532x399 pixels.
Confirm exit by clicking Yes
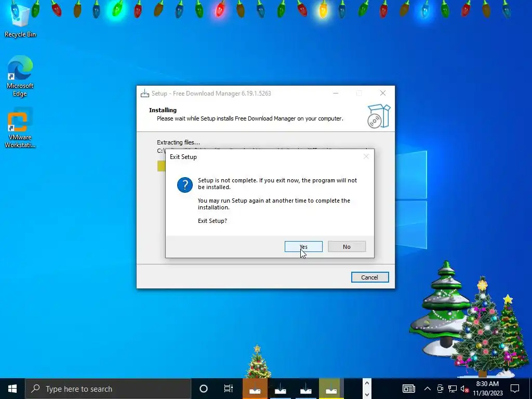pos(303,247)
